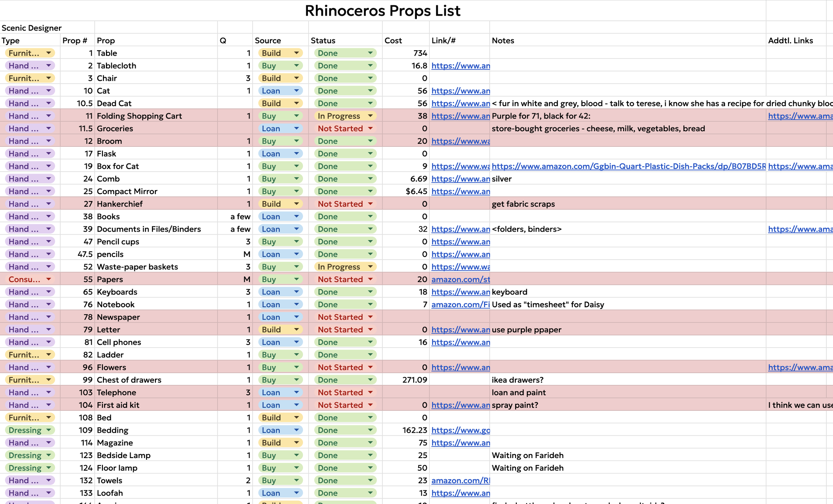833x504 pixels.
Task: Select the Prop # cell showing 47.5
Action: 77,254
